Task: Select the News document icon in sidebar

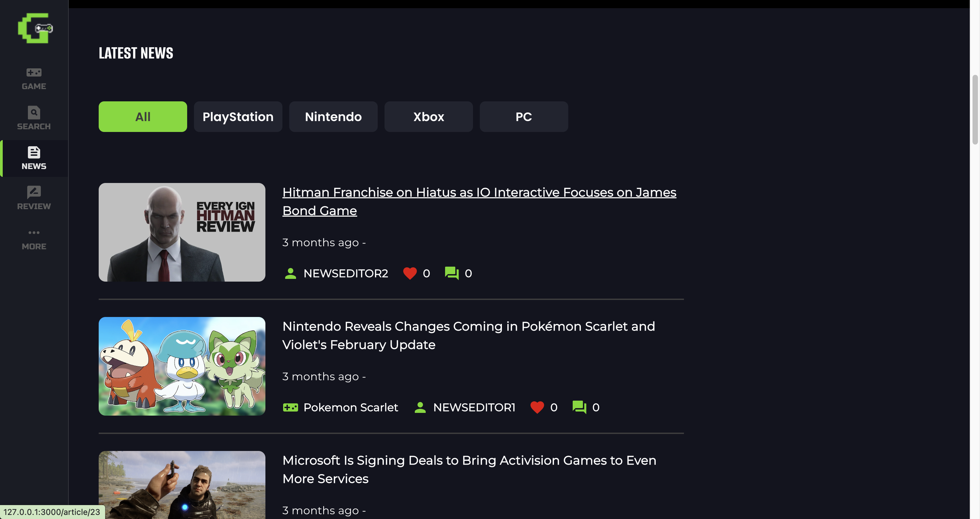Action: coord(34,152)
